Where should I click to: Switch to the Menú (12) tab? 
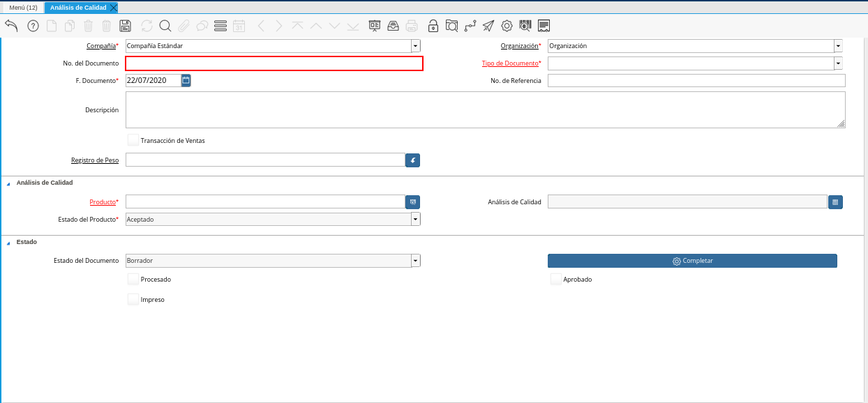(23, 8)
